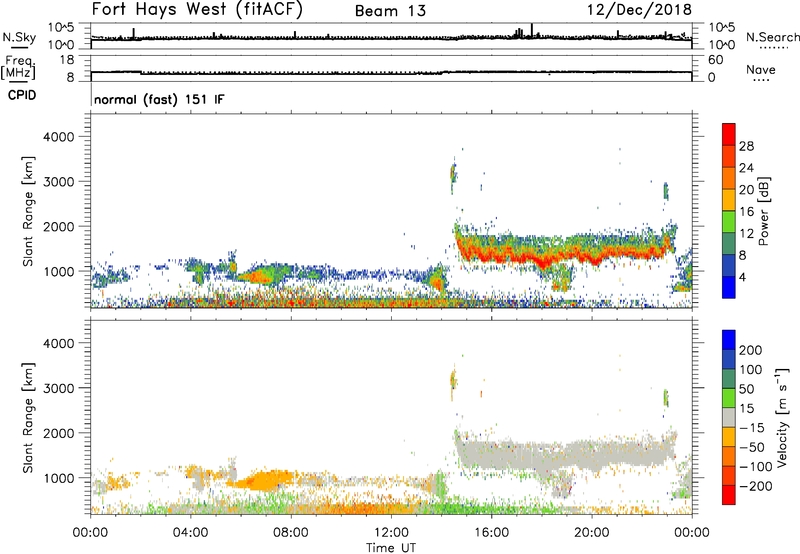
Task: Select the 2000 tick in velocity panel
Action: coord(59,433)
